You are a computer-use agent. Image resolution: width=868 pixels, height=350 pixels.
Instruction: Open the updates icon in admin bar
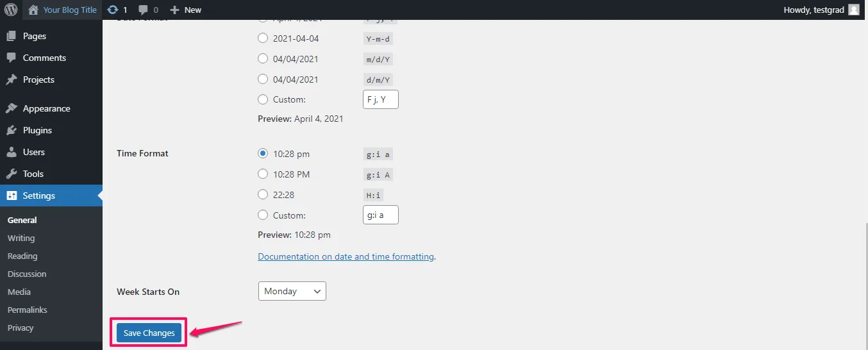(x=113, y=10)
